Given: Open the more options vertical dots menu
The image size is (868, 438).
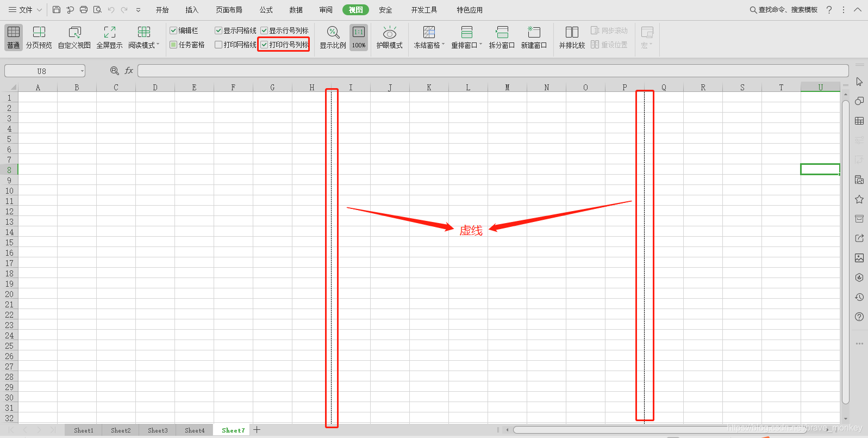Looking at the screenshot, I should tap(844, 10).
